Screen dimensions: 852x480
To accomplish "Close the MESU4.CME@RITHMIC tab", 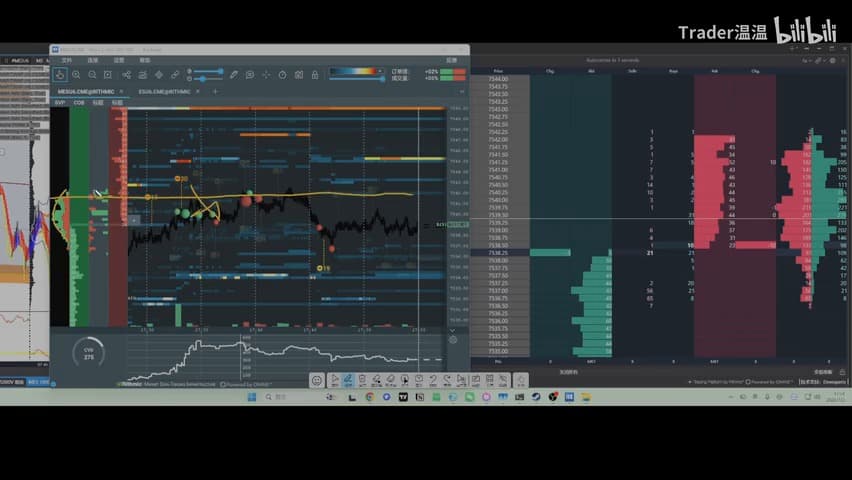I will click(121, 91).
